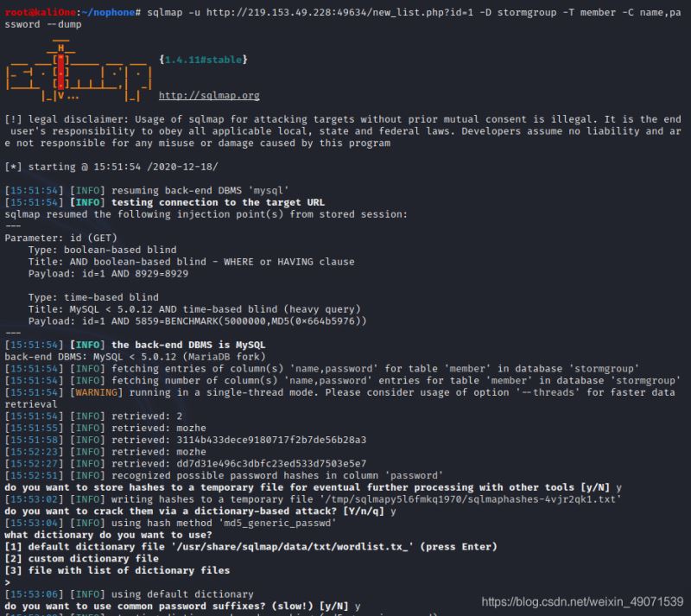The width and height of the screenshot is (691, 616).
Task: Click 'Payload: id=1 AND 8929=8929' line
Action: tap(108, 274)
